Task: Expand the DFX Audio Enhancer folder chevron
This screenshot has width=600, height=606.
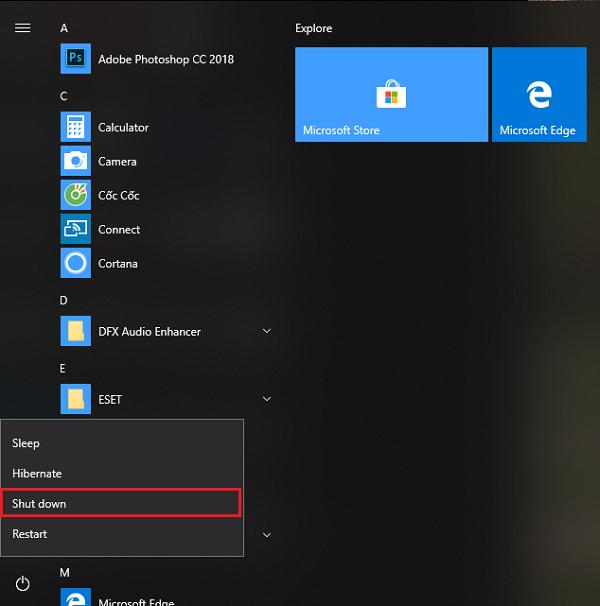Action: pyautogui.click(x=267, y=332)
